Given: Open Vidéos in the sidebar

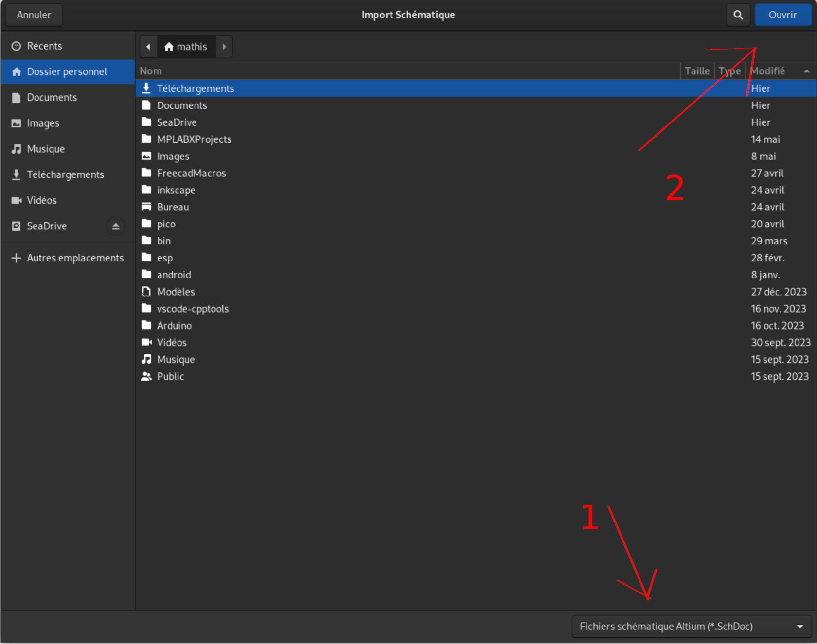Looking at the screenshot, I should [68, 200].
